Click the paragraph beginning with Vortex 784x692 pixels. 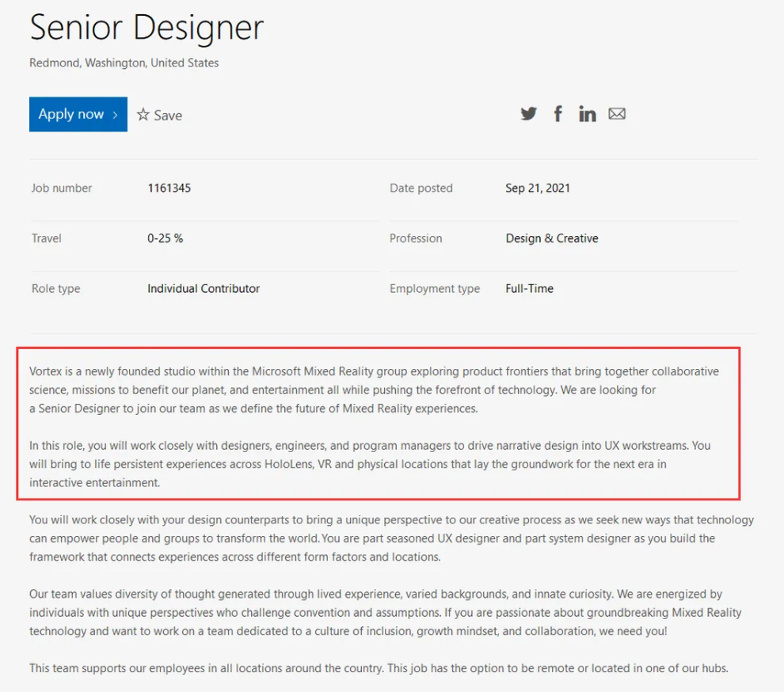pyautogui.click(x=374, y=390)
